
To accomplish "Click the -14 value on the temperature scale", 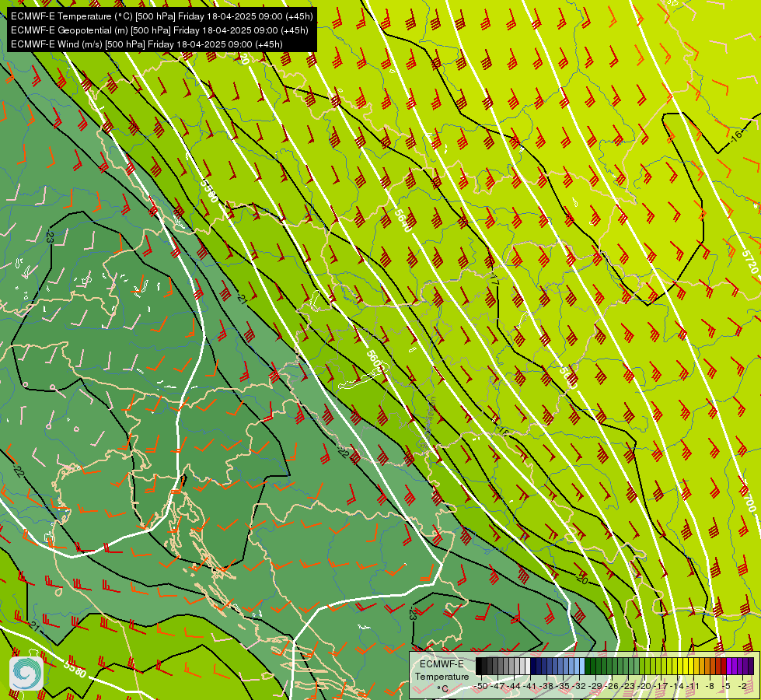I will pos(677,686).
